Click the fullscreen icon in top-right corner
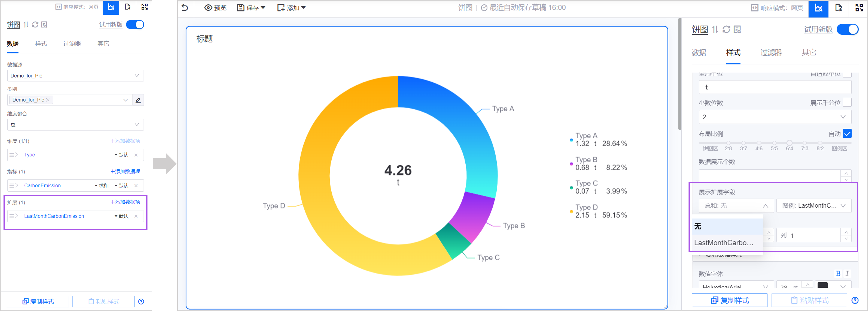Viewport: 868px width, 311px height. point(859,7)
